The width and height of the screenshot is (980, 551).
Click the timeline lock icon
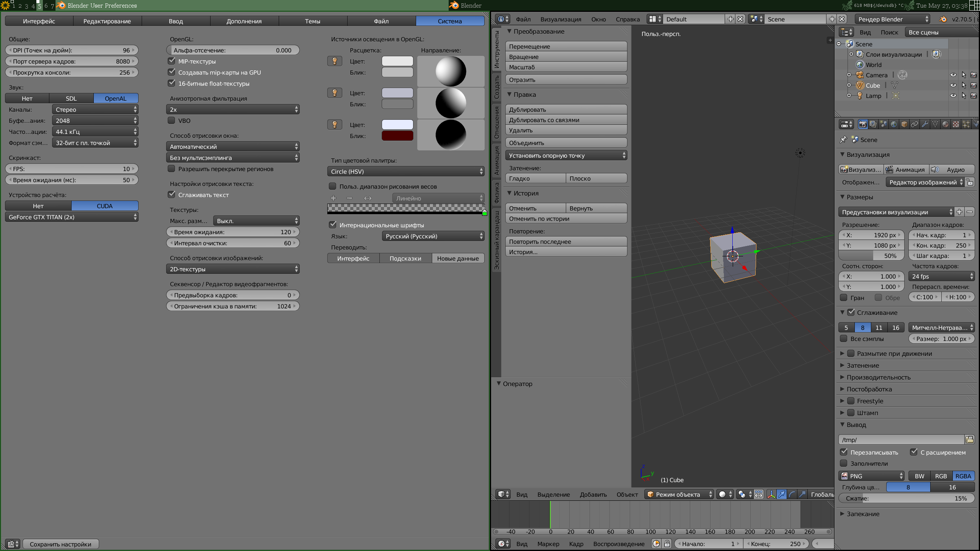point(667,544)
